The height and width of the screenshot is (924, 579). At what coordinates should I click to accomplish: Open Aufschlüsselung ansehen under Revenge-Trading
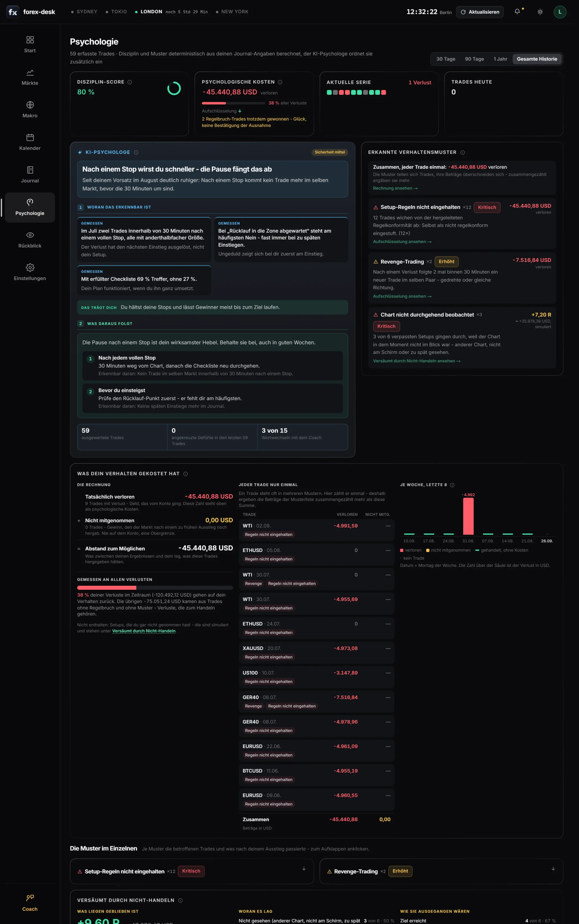tap(402, 296)
